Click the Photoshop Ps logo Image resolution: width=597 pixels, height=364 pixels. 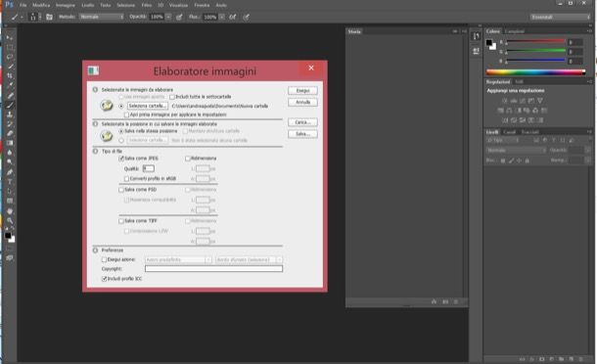pyautogui.click(x=9, y=5)
